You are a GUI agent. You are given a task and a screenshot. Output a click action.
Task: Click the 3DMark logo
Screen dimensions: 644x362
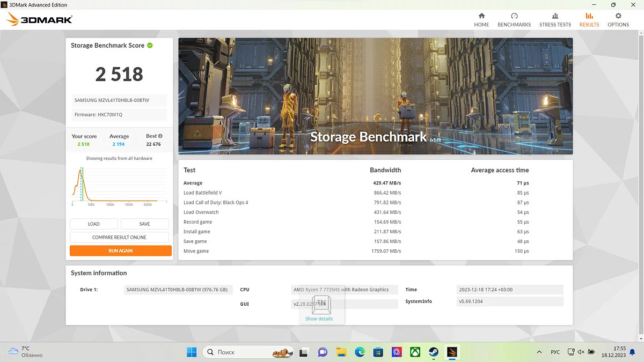pos(39,20)
